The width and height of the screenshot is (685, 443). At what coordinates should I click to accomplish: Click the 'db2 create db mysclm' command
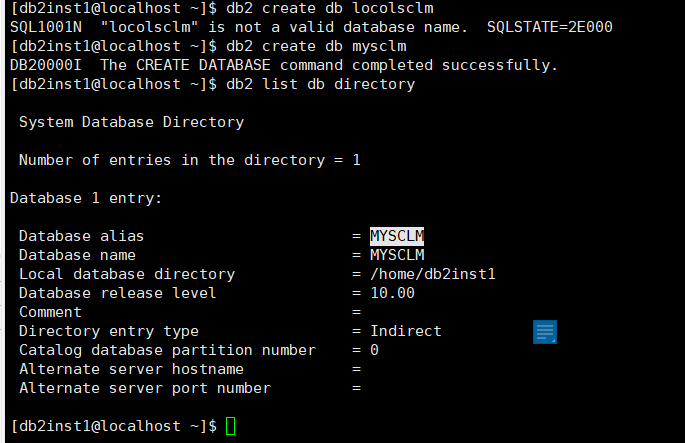(316, 46)
